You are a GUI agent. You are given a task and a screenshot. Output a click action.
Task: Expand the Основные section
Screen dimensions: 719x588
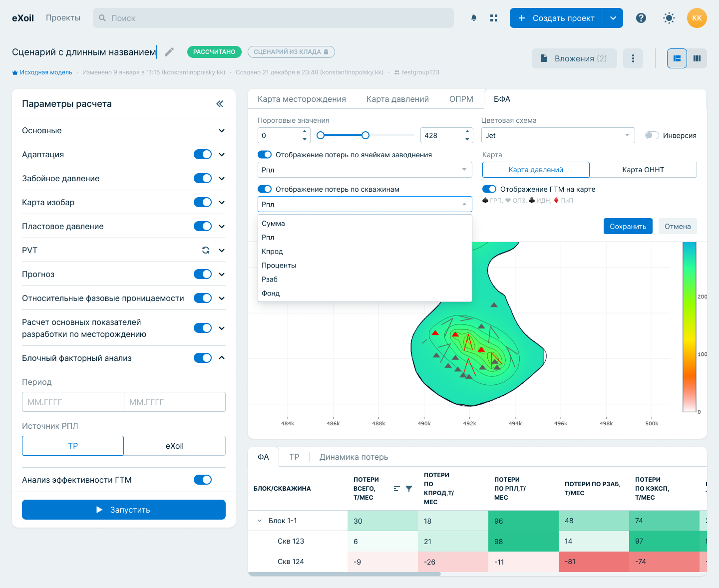point(222,130)
